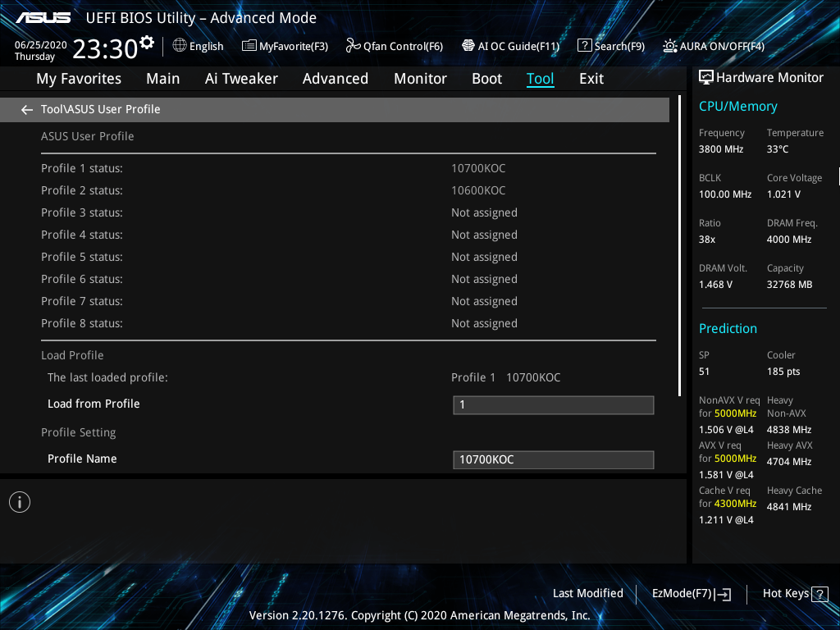This screenshot has width=840, height=630.
Task: Switch to the Main tab
Action: [163, 79]
